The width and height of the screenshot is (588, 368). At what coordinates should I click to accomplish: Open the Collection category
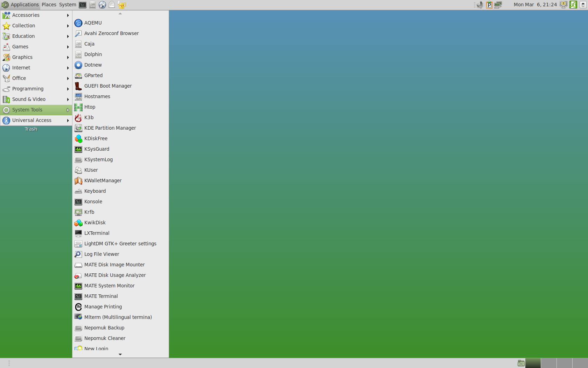(36, 26)
